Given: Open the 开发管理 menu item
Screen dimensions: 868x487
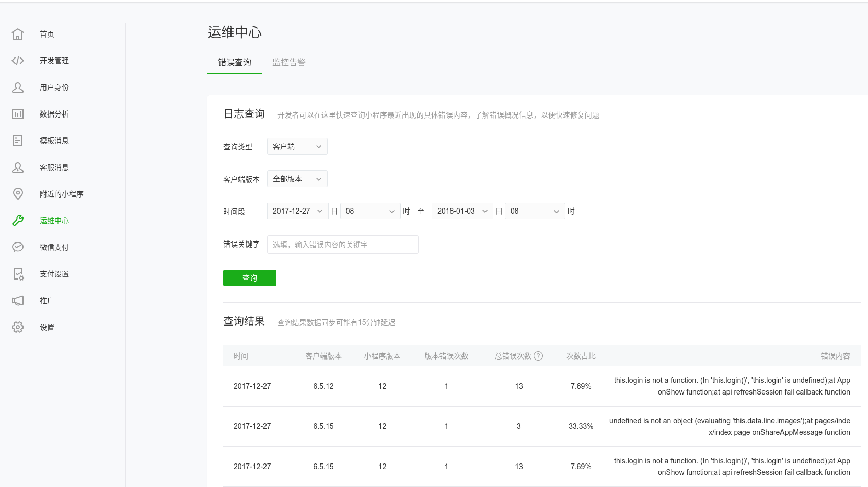Looking at the screenshot, I should 54,61.
